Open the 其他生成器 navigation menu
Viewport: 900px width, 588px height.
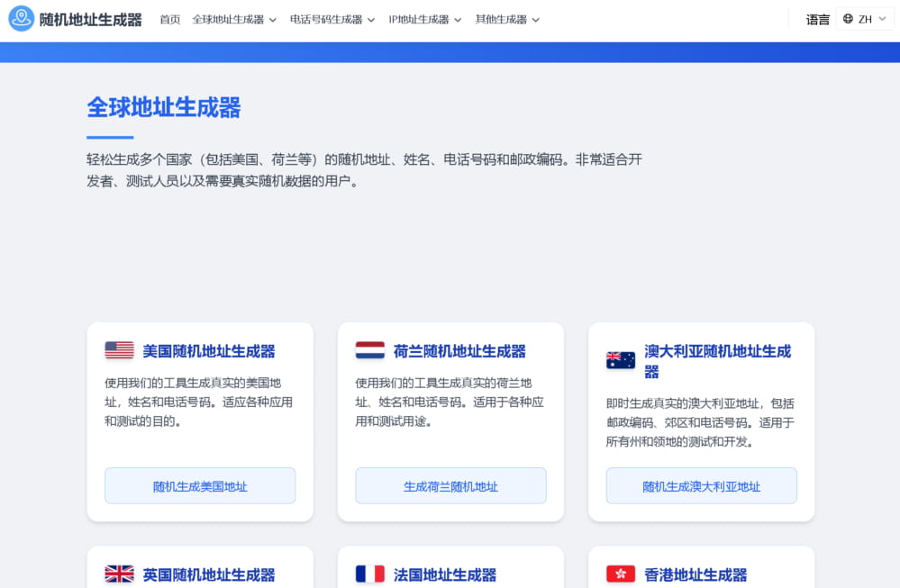[507, 20]
